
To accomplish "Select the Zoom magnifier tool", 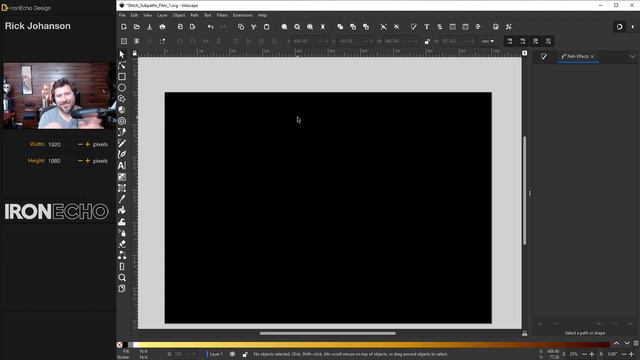I will [122, 278].
